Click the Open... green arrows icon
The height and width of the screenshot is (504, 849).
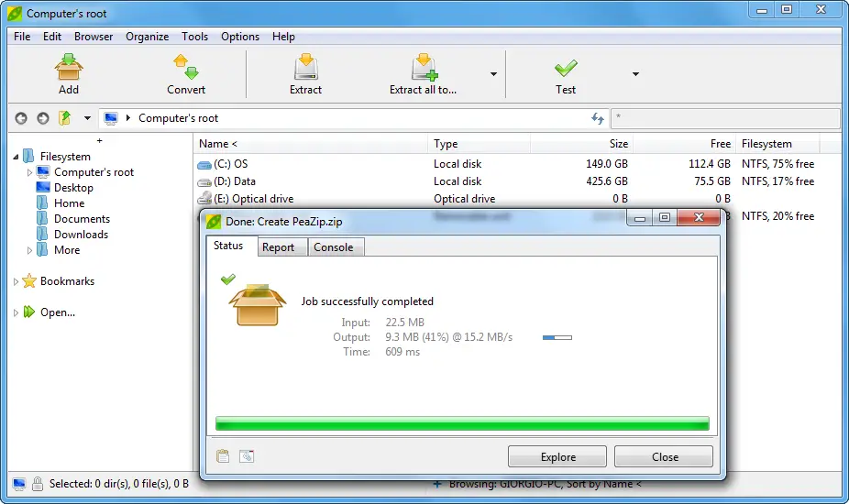pyautogui.click(x=29, y=312)
